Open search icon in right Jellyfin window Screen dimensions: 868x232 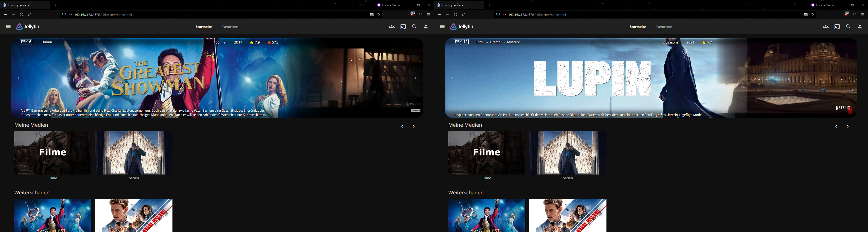coord(848,27)
